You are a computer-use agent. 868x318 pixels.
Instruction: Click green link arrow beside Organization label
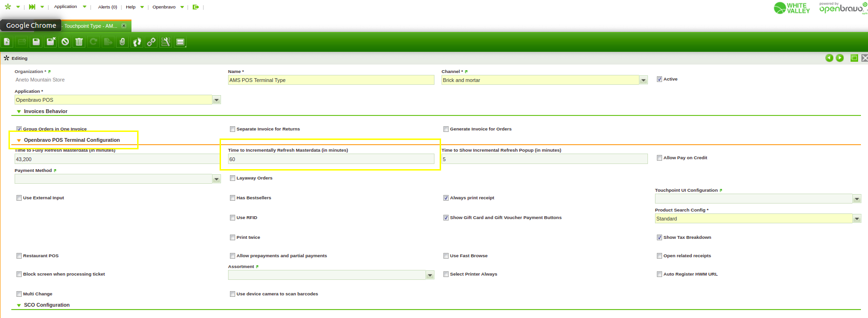[49, 72]
